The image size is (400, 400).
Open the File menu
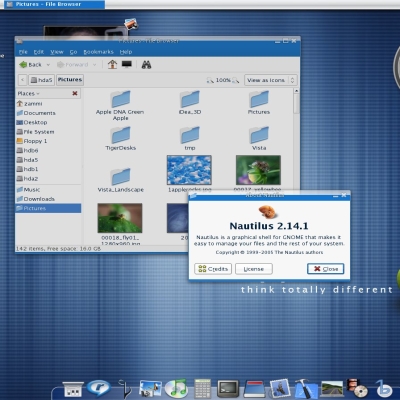23,52
